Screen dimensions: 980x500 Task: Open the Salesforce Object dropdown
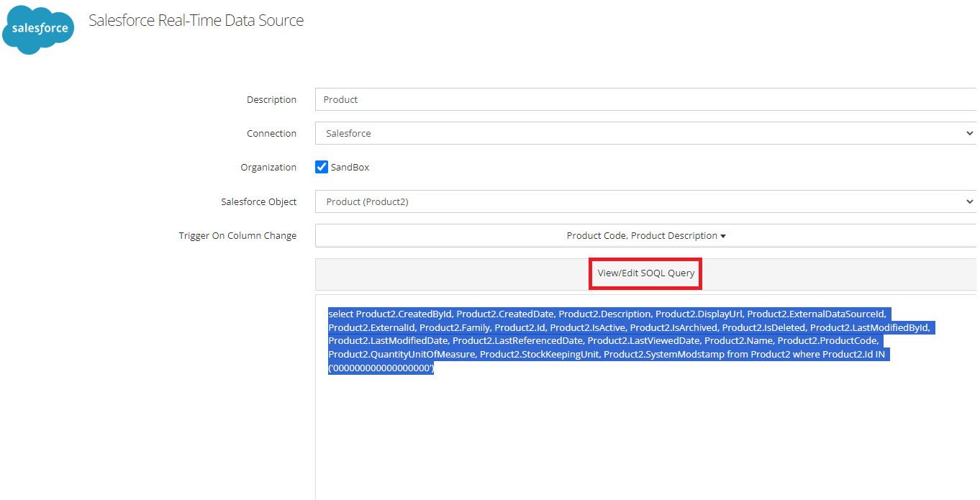[647, 201]
